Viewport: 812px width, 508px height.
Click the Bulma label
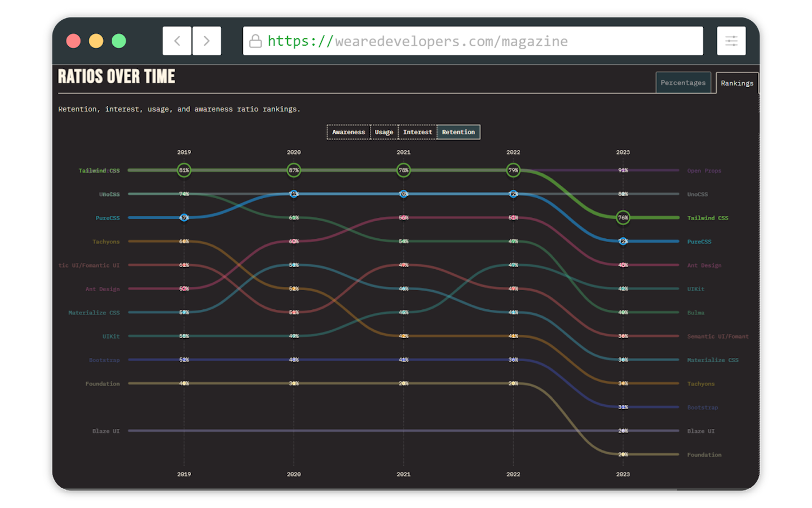coord(695,313)
